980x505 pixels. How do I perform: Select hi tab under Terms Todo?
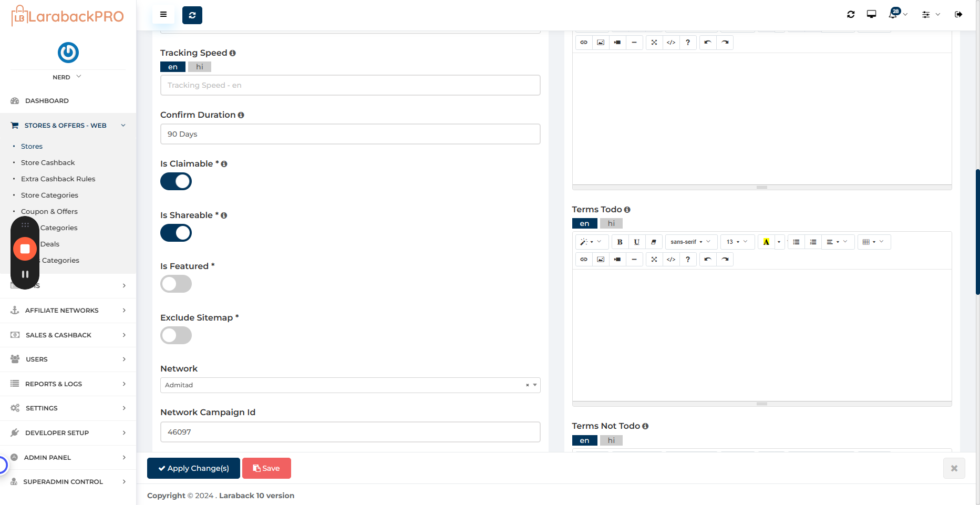pos(611,223)
